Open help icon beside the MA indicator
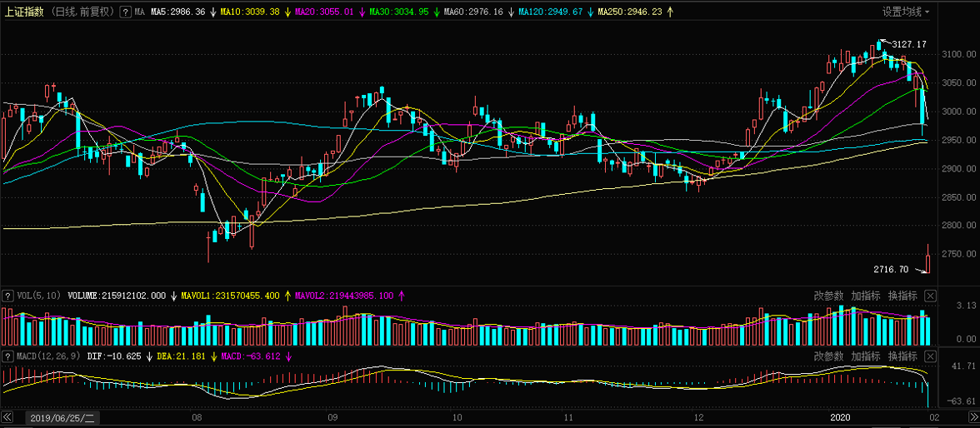 [125, 12]
